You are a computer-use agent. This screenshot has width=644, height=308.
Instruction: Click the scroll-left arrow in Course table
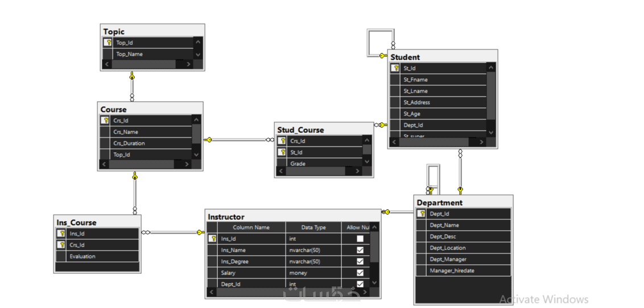(x=105, y=164)
